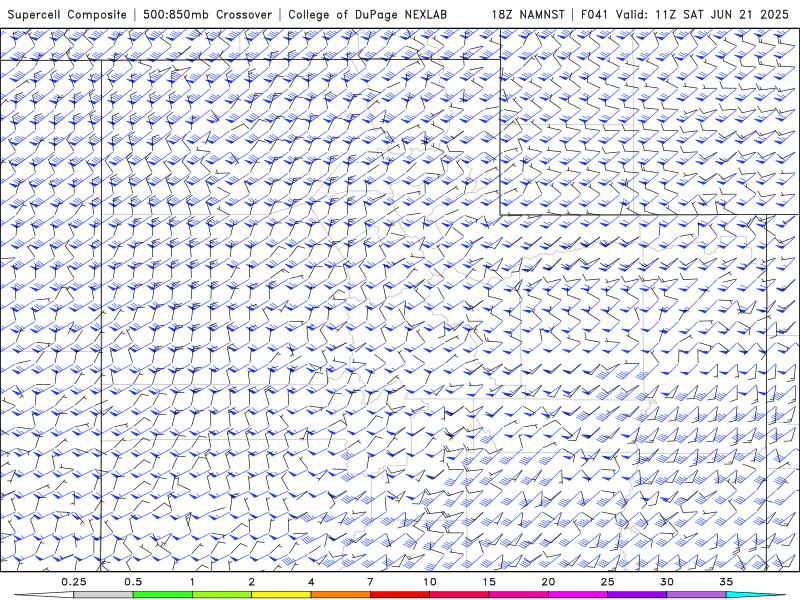Click the '10' legend value

430,582
